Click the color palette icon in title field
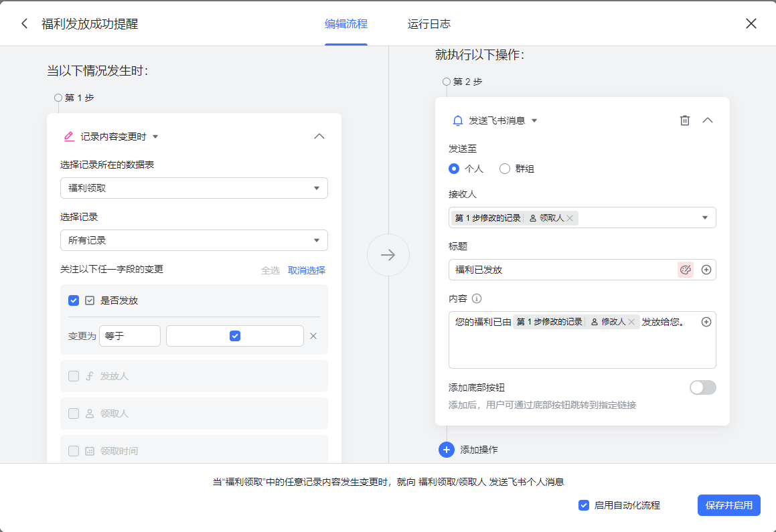 (x=685, y=270)
